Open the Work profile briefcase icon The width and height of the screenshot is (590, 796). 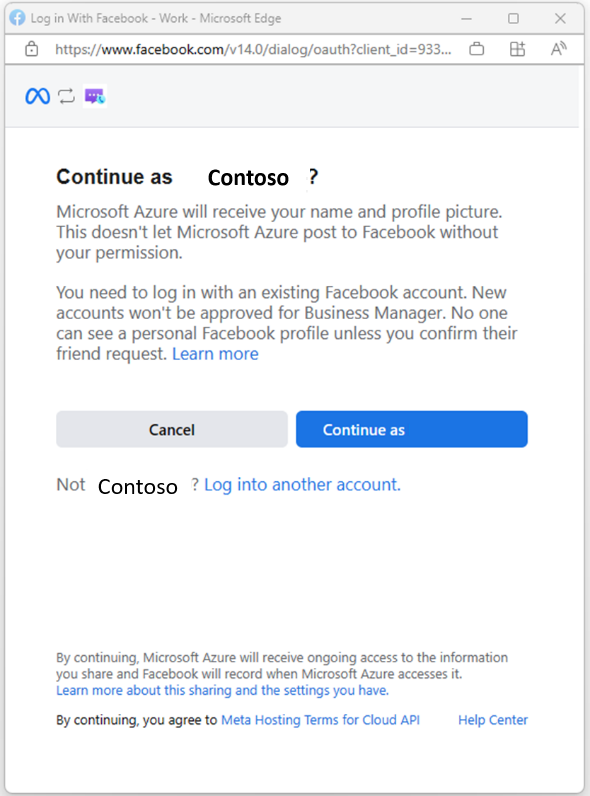(476, 49)
